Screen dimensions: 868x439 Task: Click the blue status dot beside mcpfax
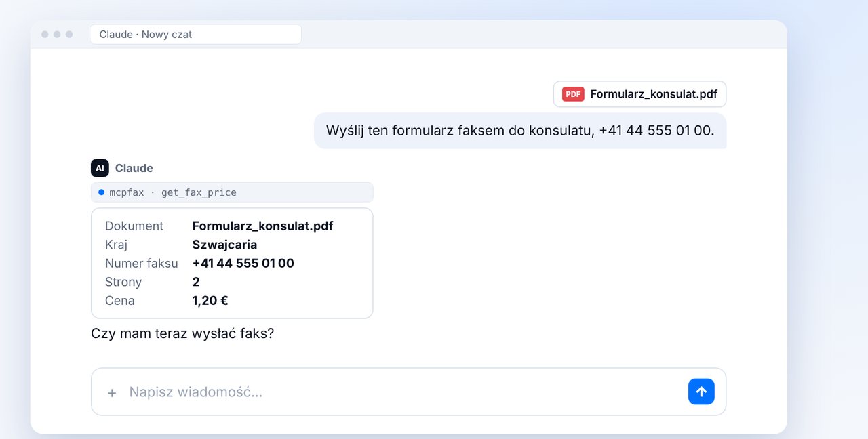(x=102, y=192)
